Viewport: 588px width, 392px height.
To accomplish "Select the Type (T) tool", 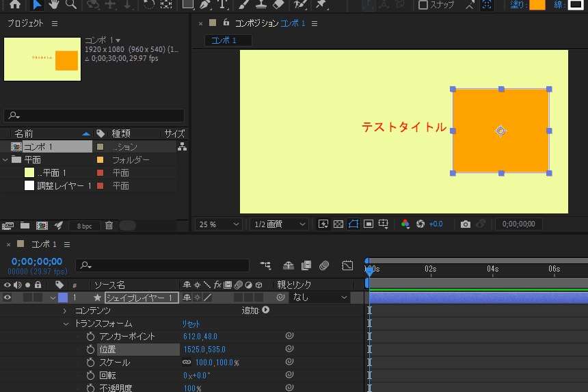I will tap(223, 5).
